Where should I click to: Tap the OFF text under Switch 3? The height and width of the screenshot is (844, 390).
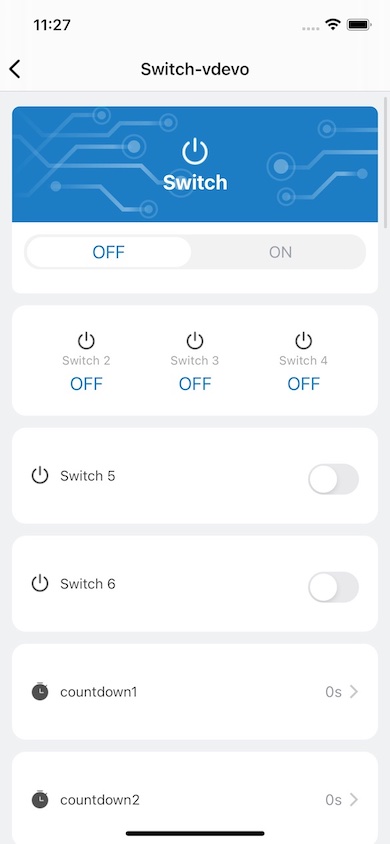[195, 384]
